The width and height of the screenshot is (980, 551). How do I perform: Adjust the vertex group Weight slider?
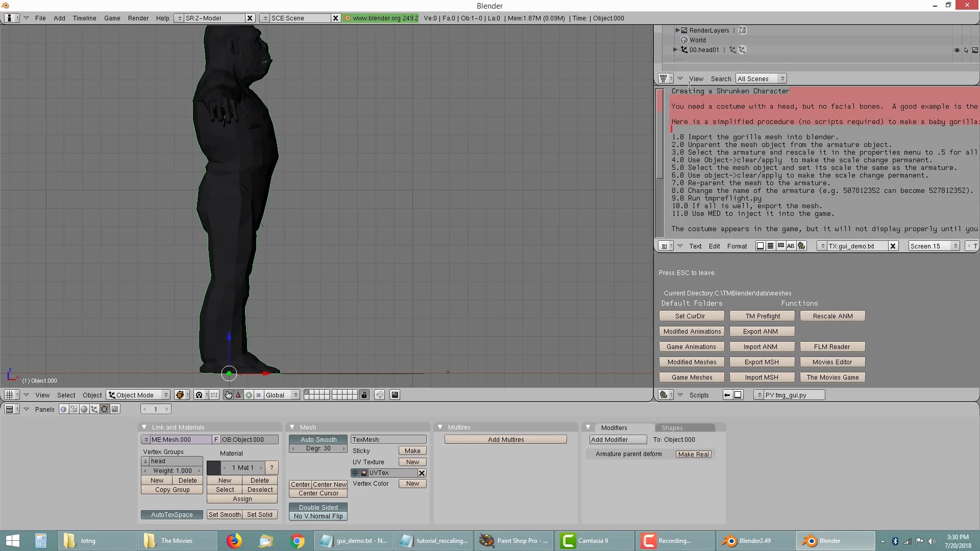172,471
